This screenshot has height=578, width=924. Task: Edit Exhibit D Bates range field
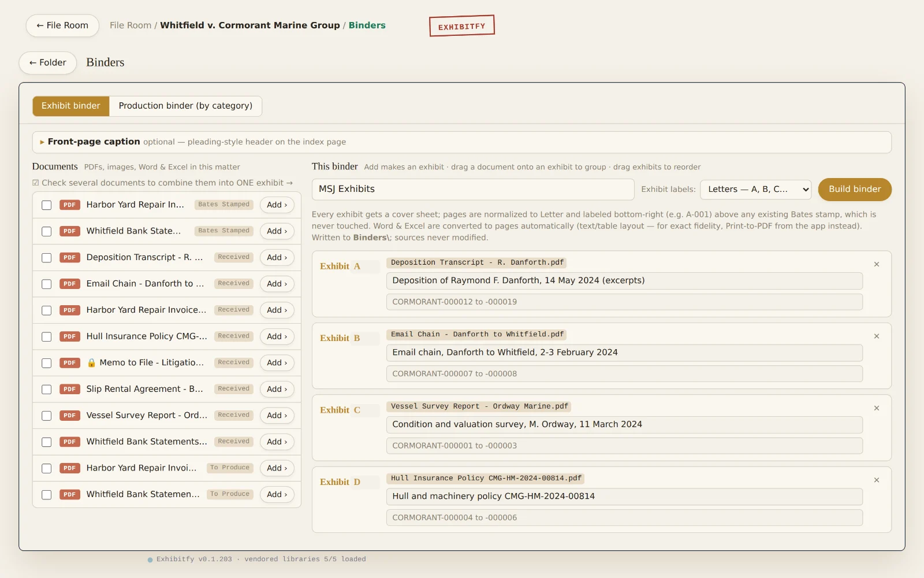point(624,518)
